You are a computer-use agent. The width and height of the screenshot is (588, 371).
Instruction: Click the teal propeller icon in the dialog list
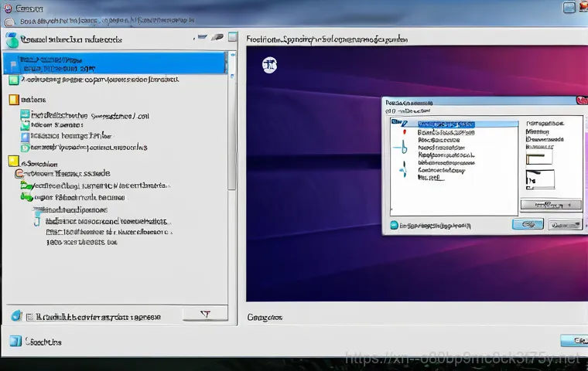(x=403, y=169)
